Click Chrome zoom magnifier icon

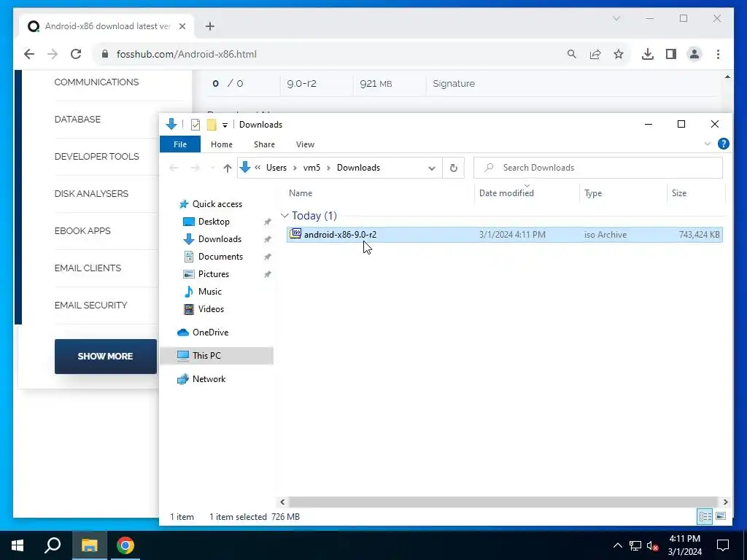(572, 54)
